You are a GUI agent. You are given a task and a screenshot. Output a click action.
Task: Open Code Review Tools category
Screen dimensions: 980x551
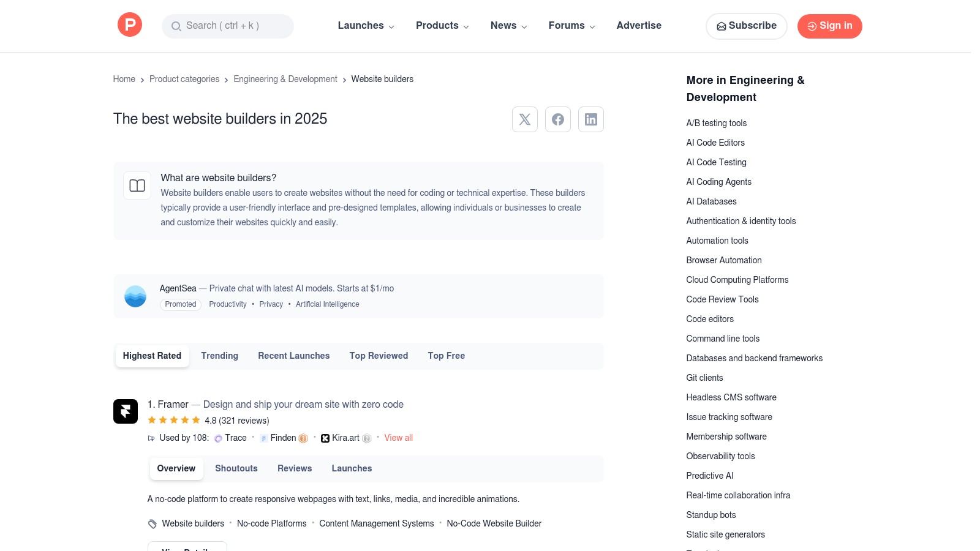tap(723, 299)
